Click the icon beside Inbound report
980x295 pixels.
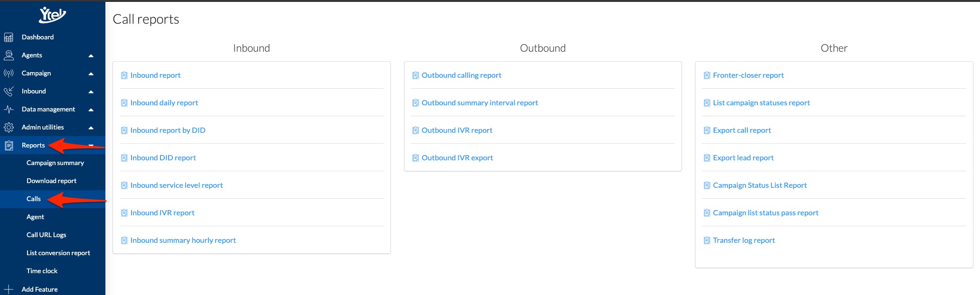click(124, 75)
